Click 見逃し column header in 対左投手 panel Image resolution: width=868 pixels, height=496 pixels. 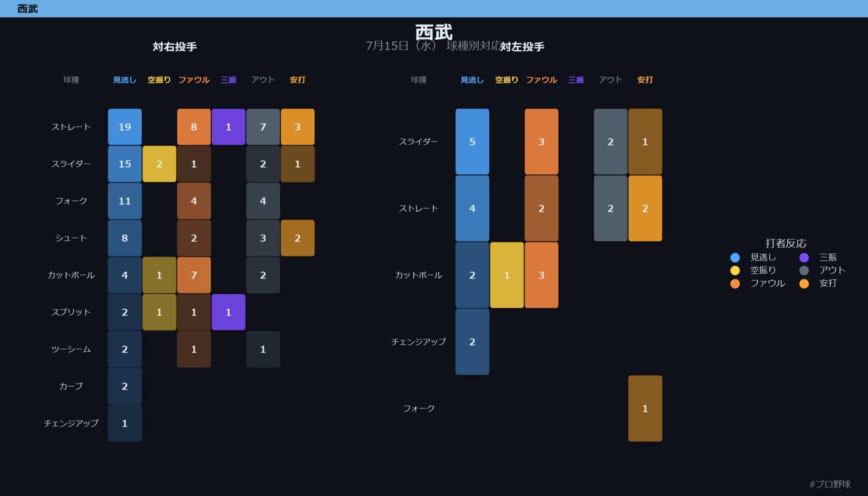[472, 80]
